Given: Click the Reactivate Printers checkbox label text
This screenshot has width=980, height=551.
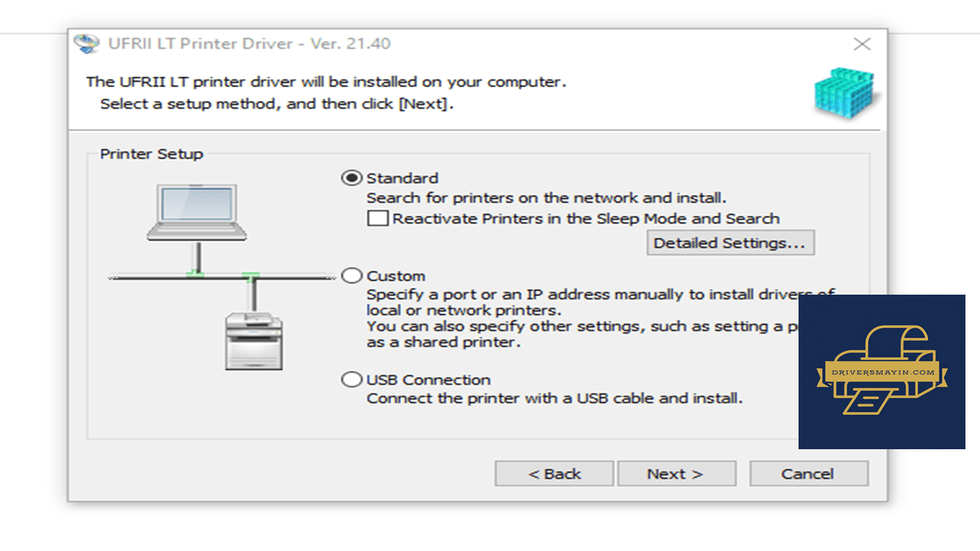Looking at the screenshot, I should pyautogui.click(x=586, y=219).
